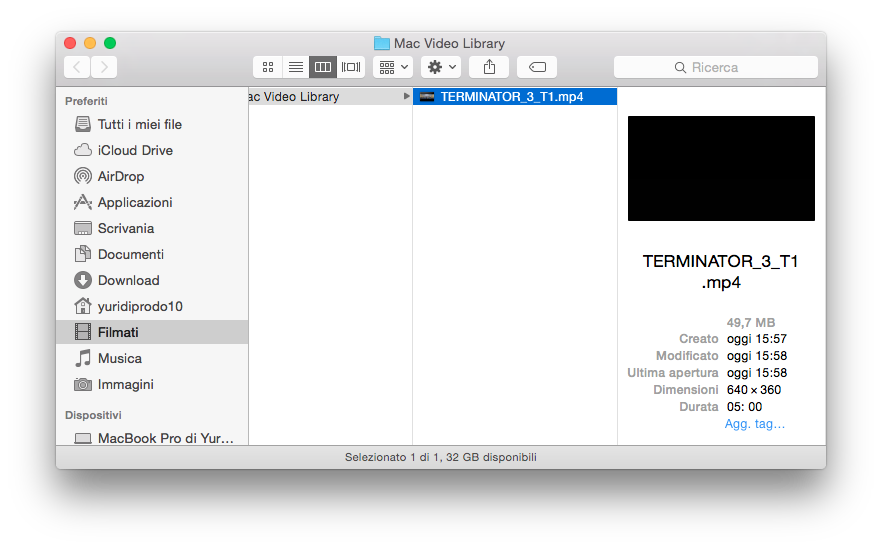Open the item arrangement dropdown

click(x=393, y=67)
